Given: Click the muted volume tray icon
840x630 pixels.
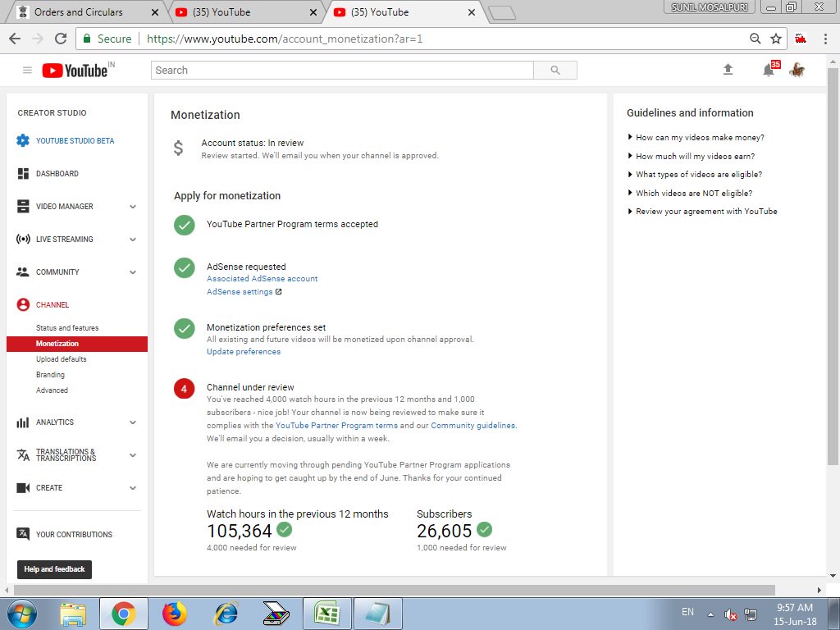Looking at the screenshot, I should (730, 614).
